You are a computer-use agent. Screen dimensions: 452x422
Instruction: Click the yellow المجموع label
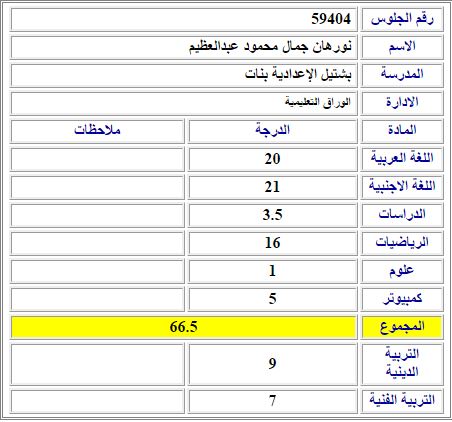[402, 327]
